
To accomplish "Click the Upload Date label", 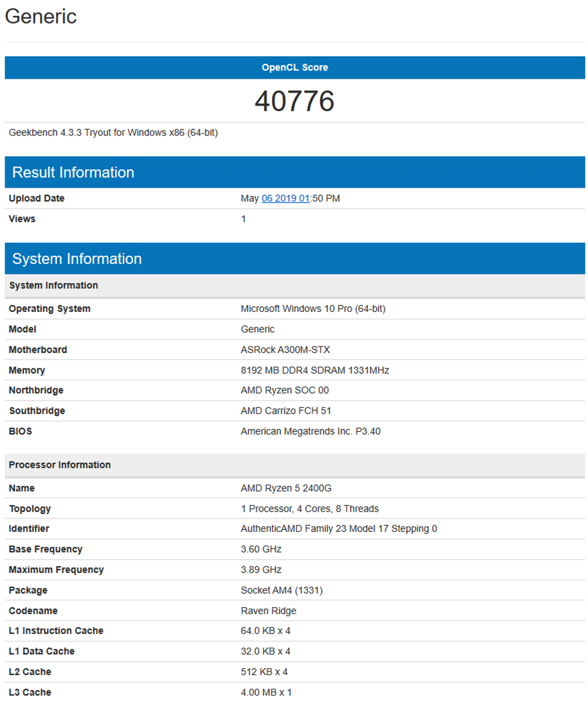I will pyautogui.click(x=36, y=198).
